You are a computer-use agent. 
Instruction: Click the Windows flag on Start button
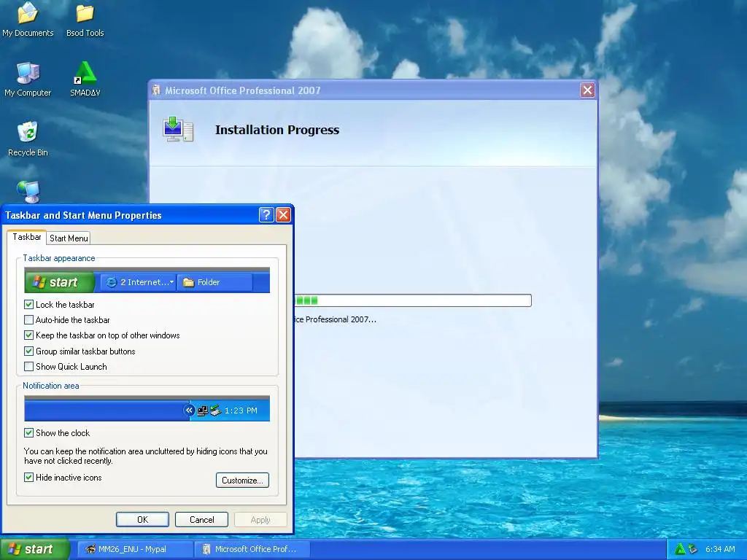coord(15,549)
